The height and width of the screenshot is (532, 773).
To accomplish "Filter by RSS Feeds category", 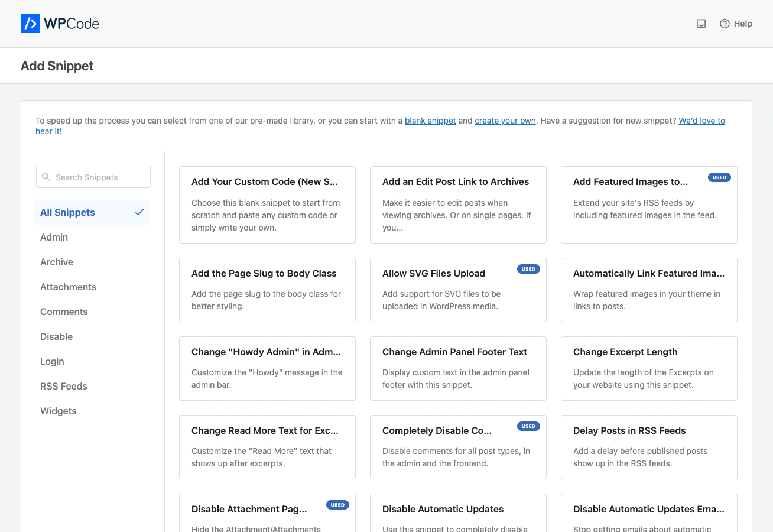I will tap(63, 386).
